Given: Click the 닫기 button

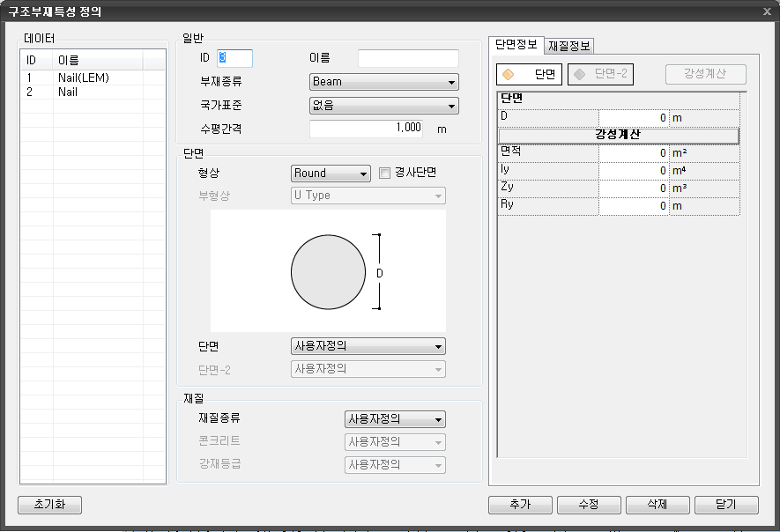Looking at the screenshot, I should 726,505.
